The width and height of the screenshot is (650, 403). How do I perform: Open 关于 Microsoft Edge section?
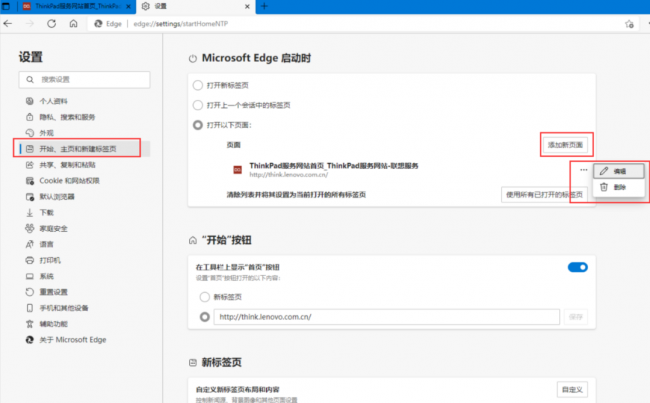pos(65,340)
